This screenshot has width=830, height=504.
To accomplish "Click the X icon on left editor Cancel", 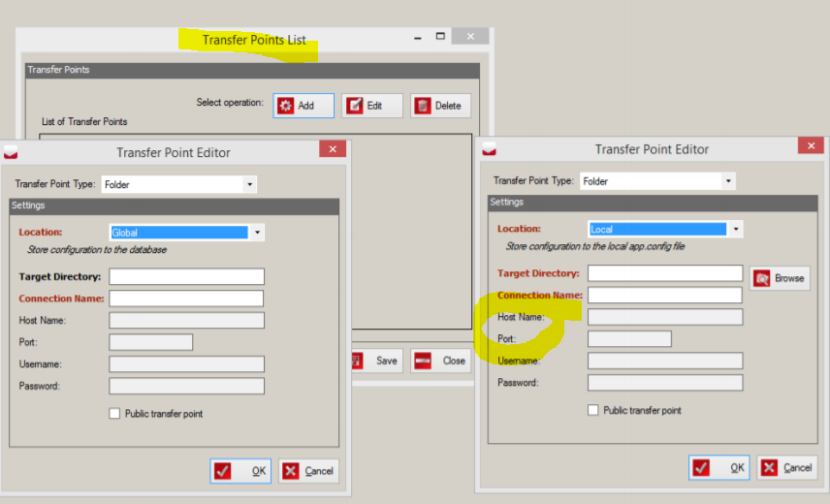I will pyautogui.click(x=291, y=471).
